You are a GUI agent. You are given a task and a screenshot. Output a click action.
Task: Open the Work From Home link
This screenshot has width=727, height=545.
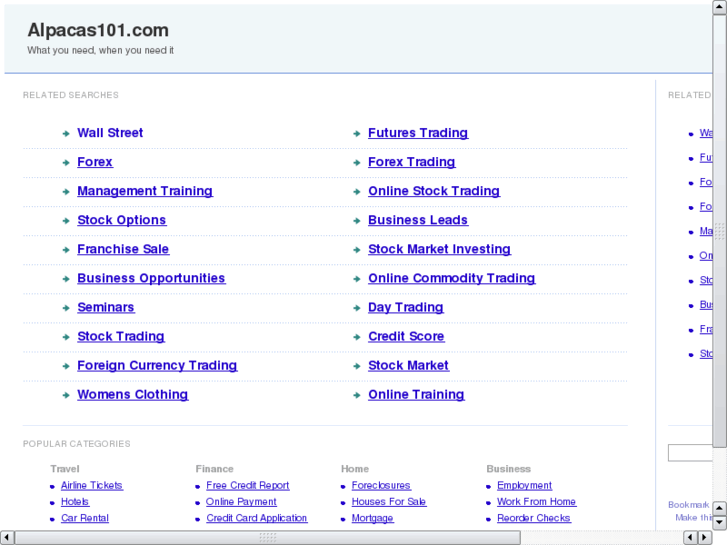pyautogui.click(x=536, y=502)
